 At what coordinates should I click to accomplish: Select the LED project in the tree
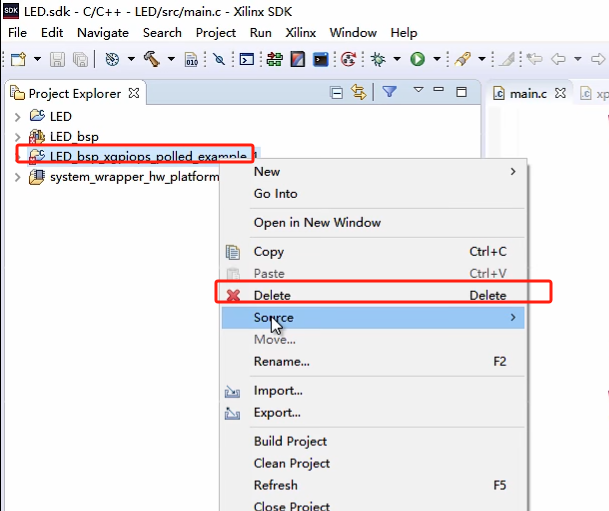tap(61, 116)
